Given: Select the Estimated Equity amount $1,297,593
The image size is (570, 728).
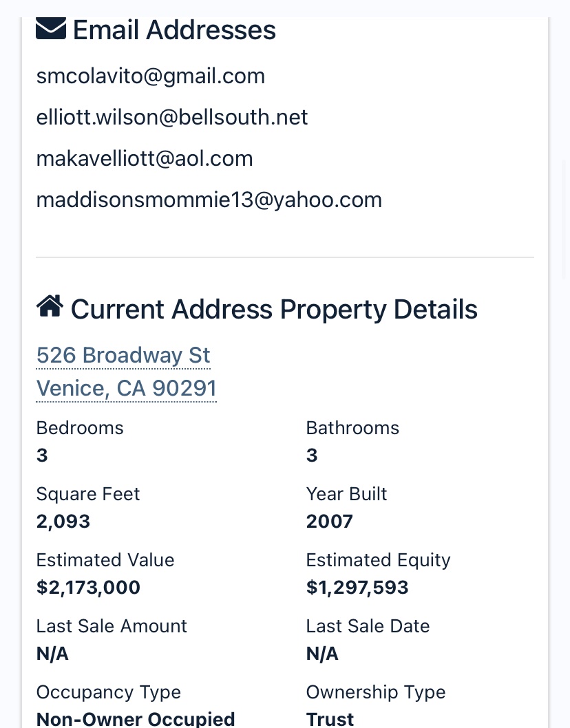Looking at the screenshot, I should [x=357, y=588].
